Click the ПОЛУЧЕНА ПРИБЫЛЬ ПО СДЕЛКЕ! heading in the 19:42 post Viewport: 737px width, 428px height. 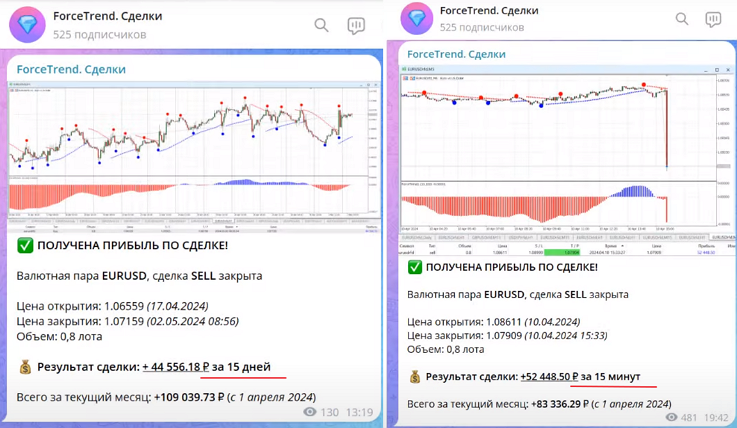coord(511,267)
